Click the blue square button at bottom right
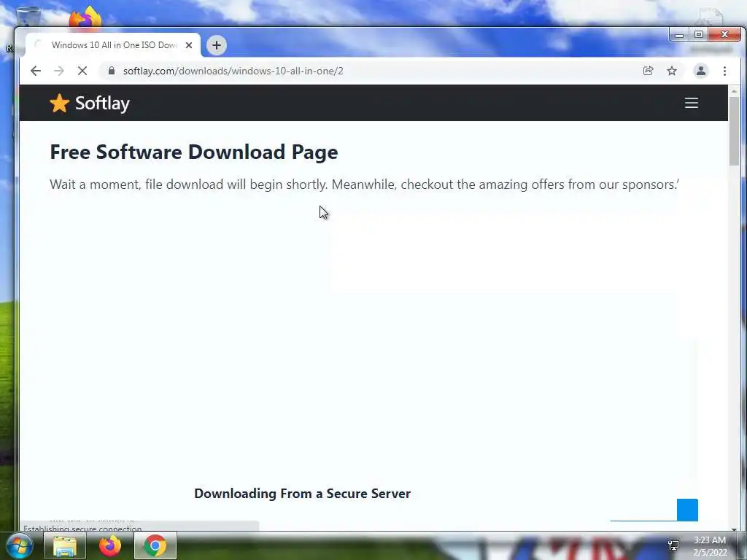Image resolution: width=747 pixels, height=560 pixels. [x=687, y=510]
